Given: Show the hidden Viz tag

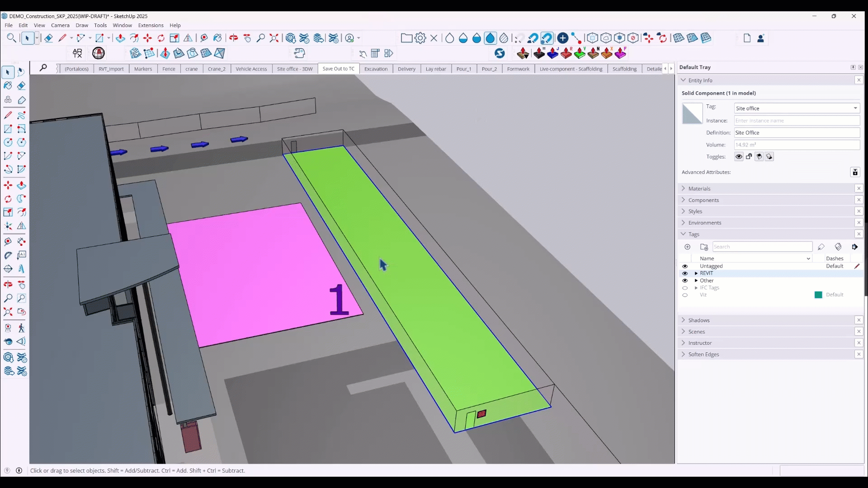Looking at the screenshot, I should (685, 295).
